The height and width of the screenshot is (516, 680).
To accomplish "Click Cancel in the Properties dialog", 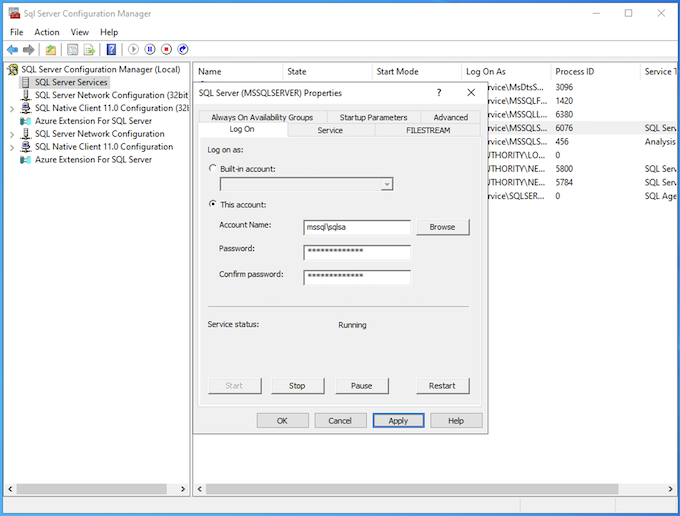I will coord(340,421).
